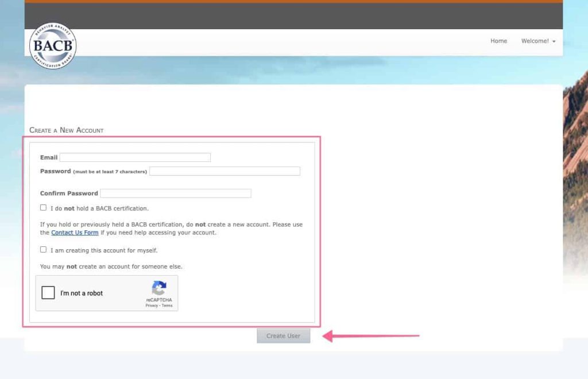Open the reCAPTCHA Terms link
The image size is (588, 379).
(167, 305)
